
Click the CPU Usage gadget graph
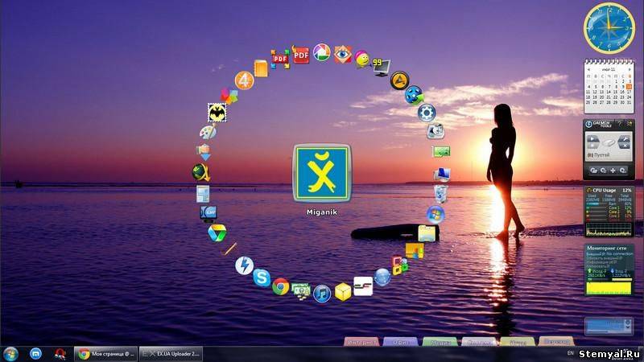(x=609, y=229)
